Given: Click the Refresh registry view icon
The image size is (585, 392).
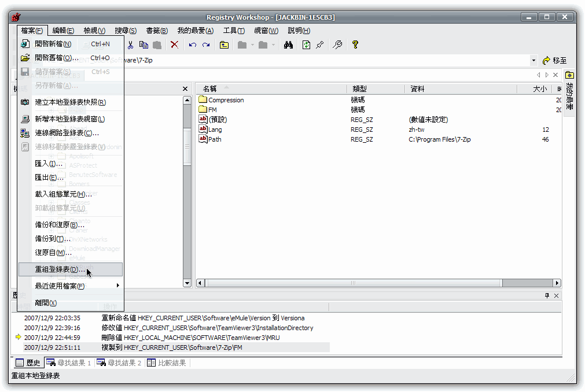Looking at the screenshot, I should click(x=306, y=45).
